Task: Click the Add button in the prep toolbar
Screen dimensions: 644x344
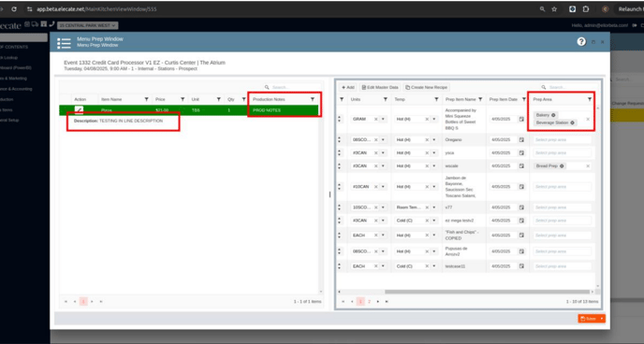Action: pos(348,87)
